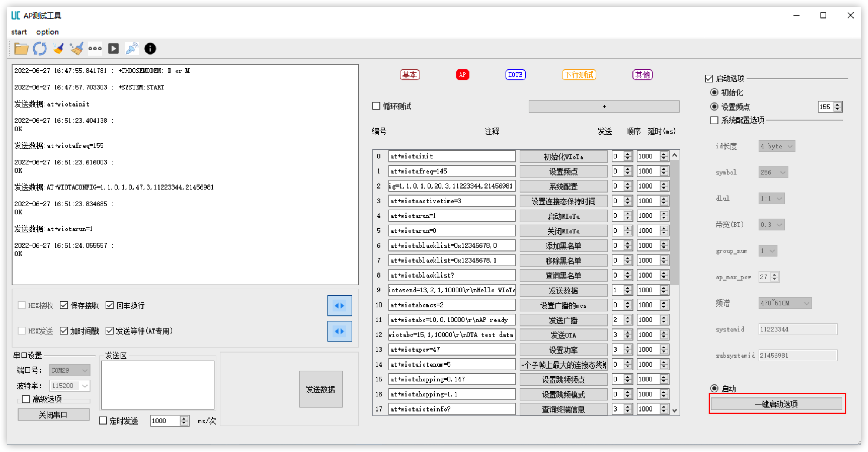The image size is (868, 452).
Task: Check the 高级选项 checkbox
Action: pos(26,399)
